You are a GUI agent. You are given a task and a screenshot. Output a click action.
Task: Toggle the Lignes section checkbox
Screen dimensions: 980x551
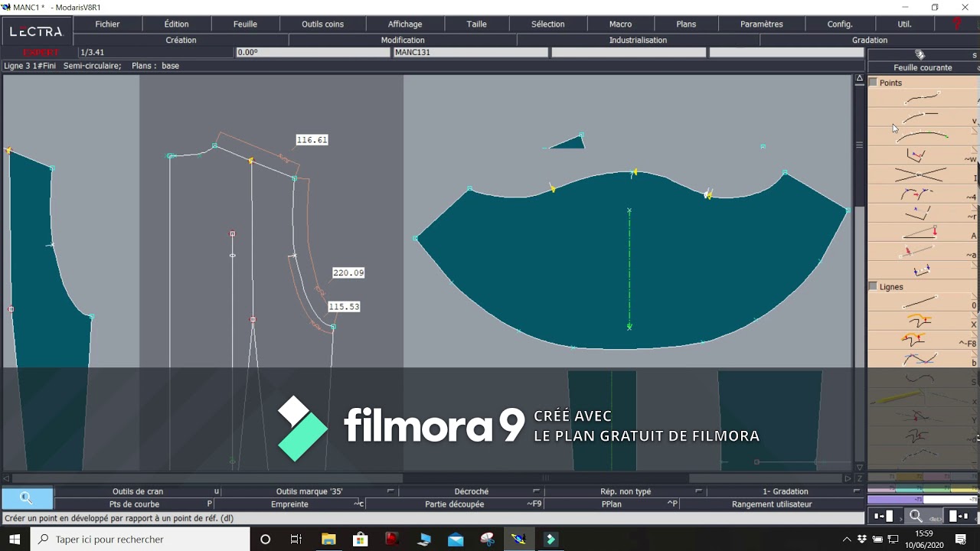coord(873,286)
